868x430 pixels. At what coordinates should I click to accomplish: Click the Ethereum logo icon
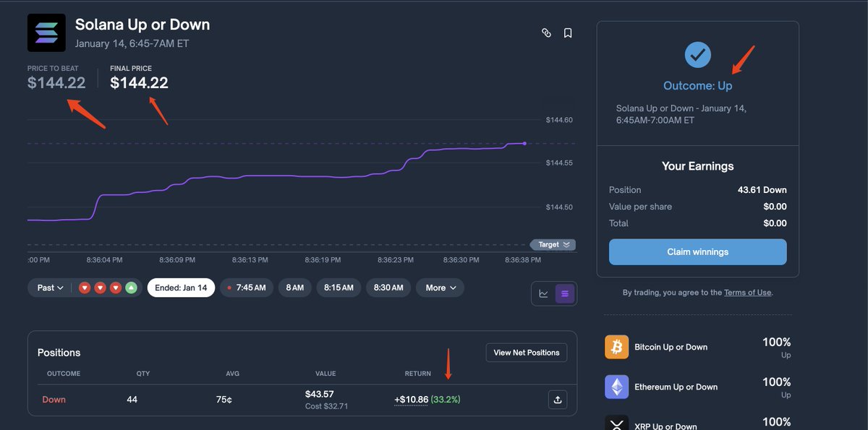(617, 387)
